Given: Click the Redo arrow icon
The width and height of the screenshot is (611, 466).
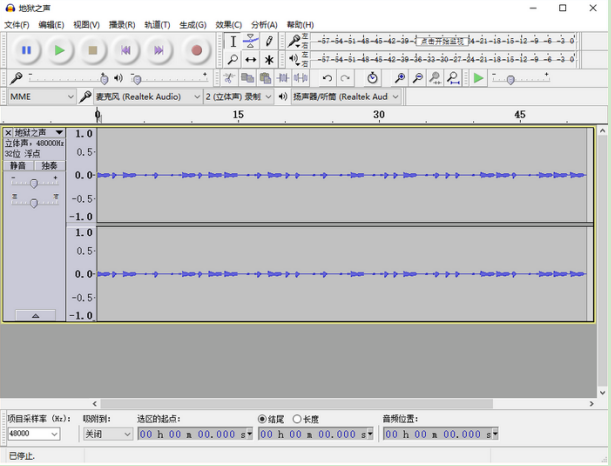Looking at the screenshot, I should [345, 78].
